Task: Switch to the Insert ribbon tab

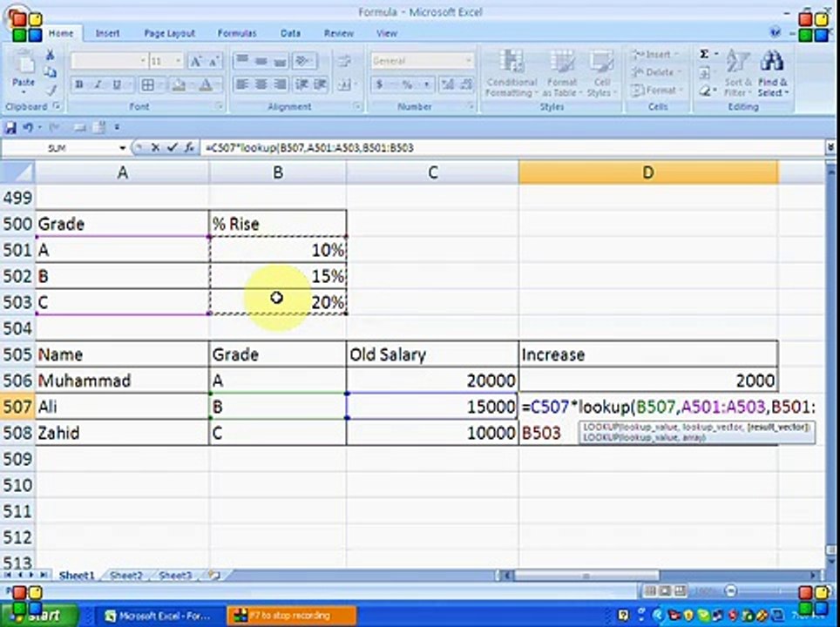Action: coord(107,33)
